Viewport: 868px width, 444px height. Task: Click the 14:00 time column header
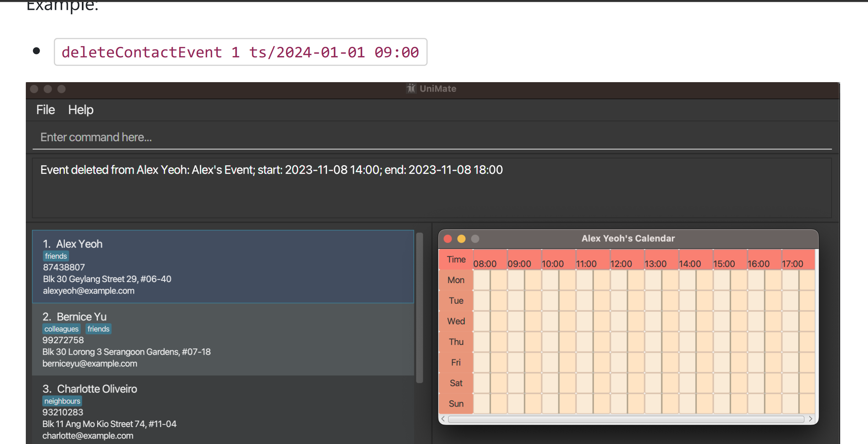[690, 263]
